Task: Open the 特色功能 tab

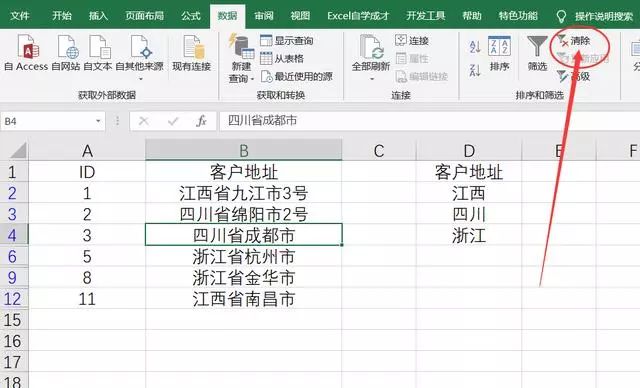Action: (518, 16)
